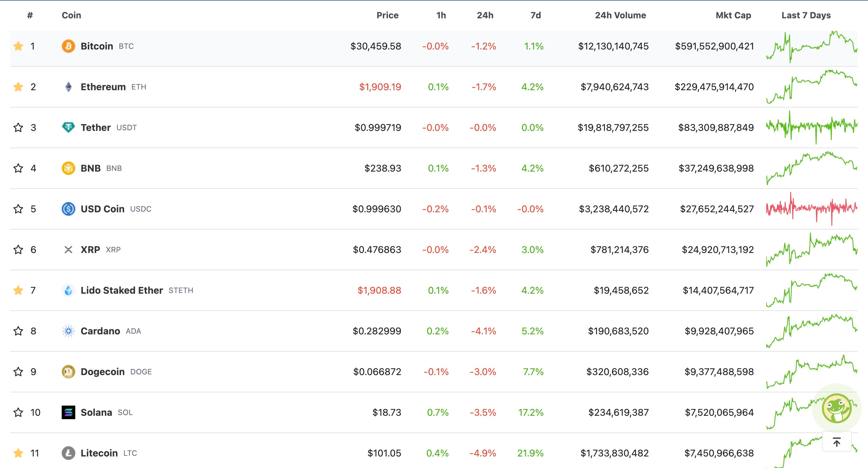Sort by the 24h Volume column header
The image size is (868, 468).
click(620, 15)
